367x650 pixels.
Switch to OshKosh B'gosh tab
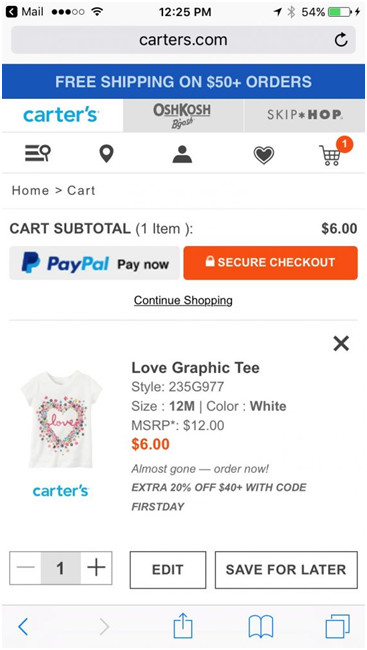[183, 116]
